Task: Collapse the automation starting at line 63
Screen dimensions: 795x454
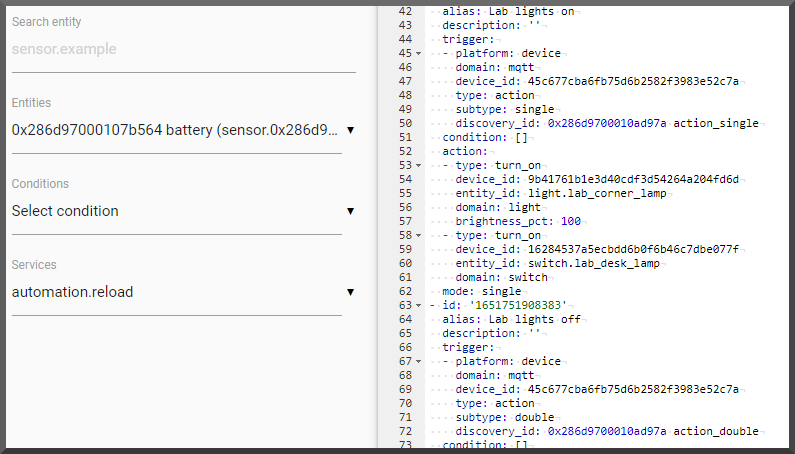Action: [x=418, y=305]
